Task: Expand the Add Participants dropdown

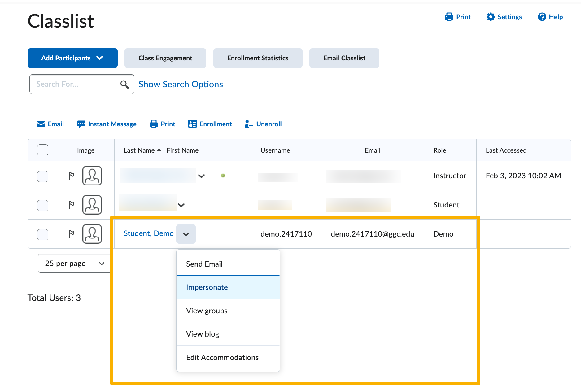Action: (x=72, y=58)
